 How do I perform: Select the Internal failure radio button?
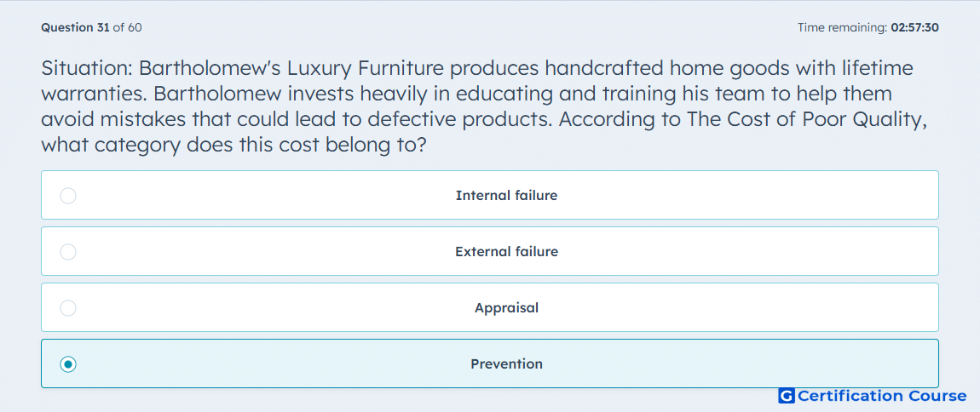[x=68, y=196]
